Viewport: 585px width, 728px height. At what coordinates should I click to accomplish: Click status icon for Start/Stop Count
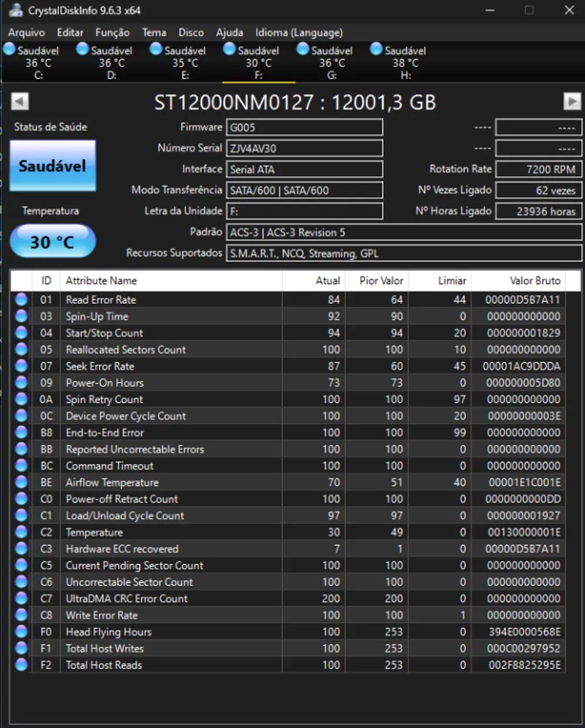(21, 333)
